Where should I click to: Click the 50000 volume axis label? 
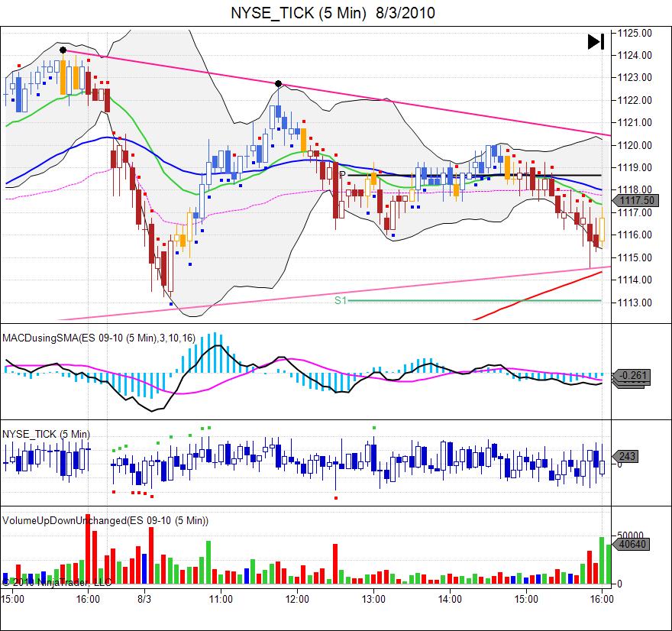631,535
